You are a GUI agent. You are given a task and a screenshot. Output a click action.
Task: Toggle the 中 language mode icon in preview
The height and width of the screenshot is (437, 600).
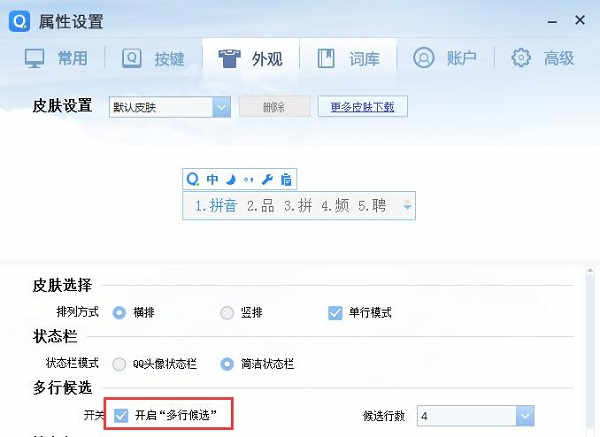point(212,179)
